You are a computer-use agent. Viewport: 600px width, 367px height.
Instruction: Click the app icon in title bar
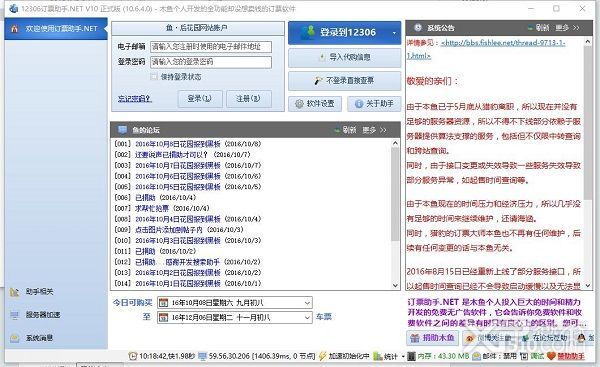[x=13, y=8]
